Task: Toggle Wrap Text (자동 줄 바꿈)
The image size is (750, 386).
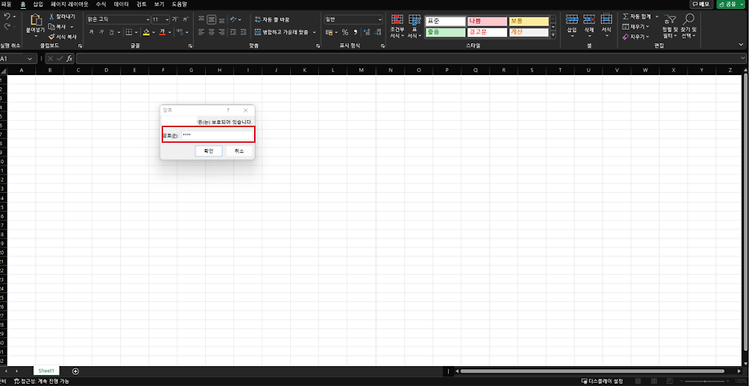Action: tap(272, 20)
